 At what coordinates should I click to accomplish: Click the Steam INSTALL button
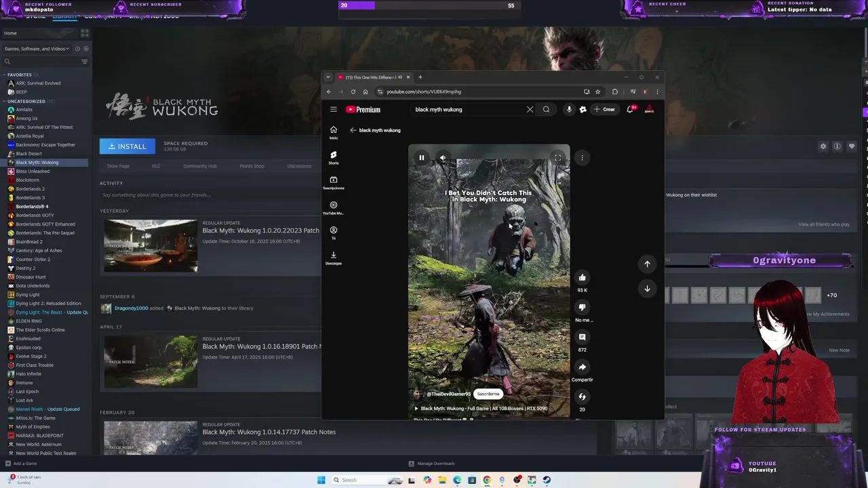tap(127, 146)
